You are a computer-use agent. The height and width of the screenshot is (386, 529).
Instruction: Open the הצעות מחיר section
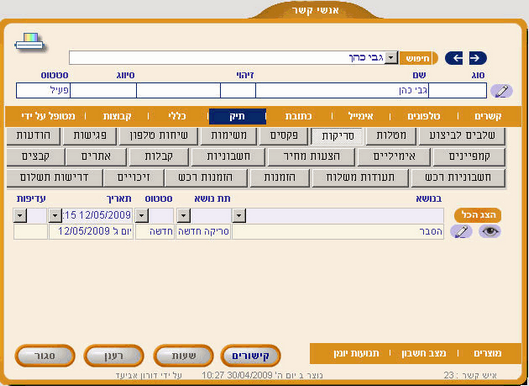tap(311, 157)
